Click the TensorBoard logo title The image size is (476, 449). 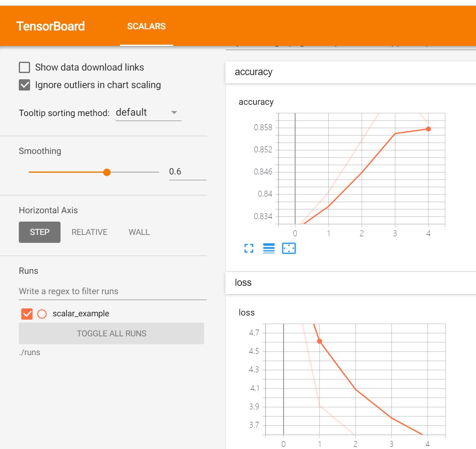pyautogui.click(x=51, y=26)
